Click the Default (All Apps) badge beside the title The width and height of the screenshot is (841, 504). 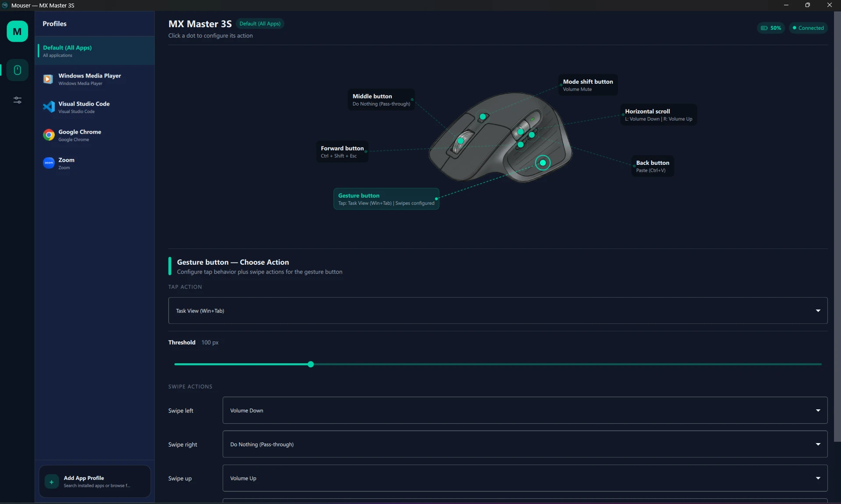click(260, 24)
